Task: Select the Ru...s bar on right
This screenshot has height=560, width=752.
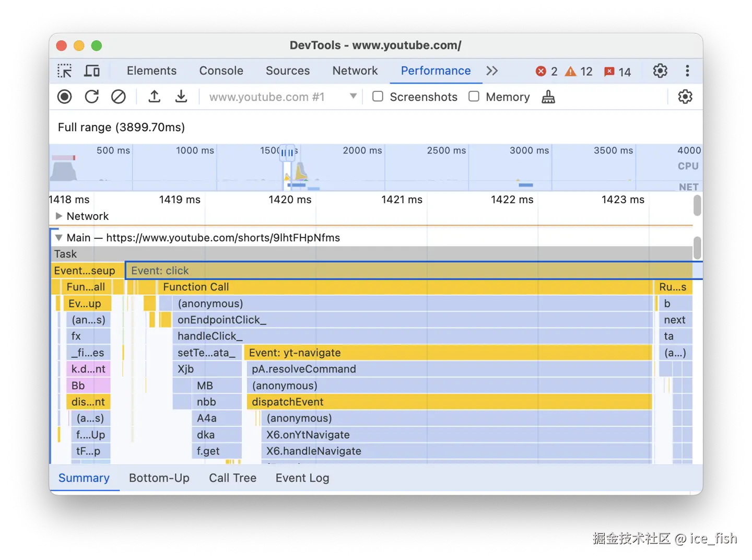Action: (673, 287)
